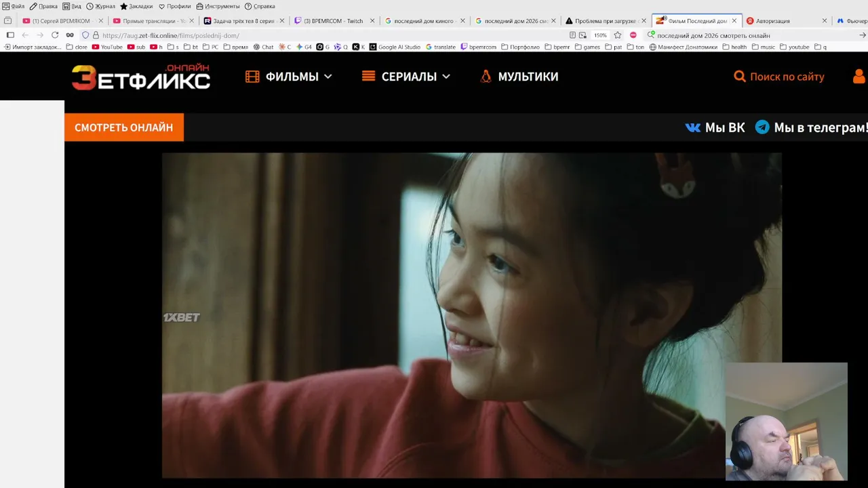
Task: Open the время bookmarks folder
Action: (x=235, y=47)
